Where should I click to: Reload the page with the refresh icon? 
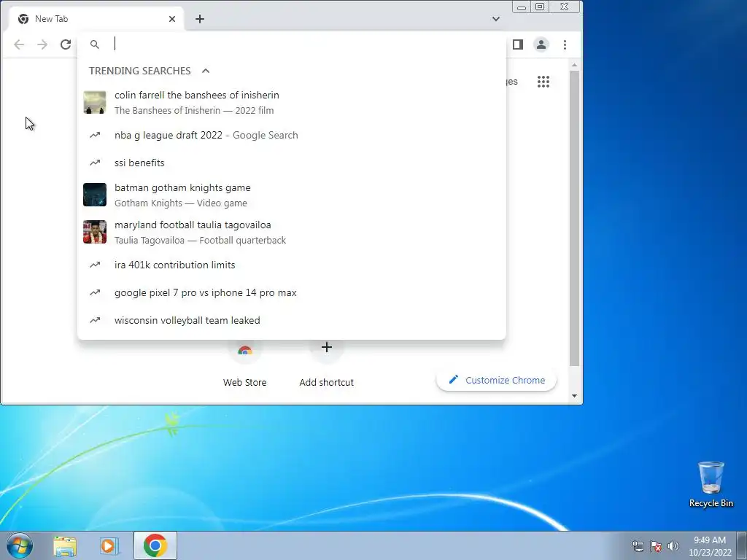click(66, 44)
